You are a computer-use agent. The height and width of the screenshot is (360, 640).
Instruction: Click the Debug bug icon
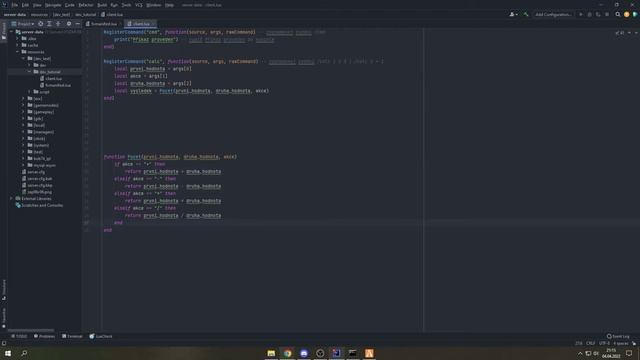(x=589, y=14)
